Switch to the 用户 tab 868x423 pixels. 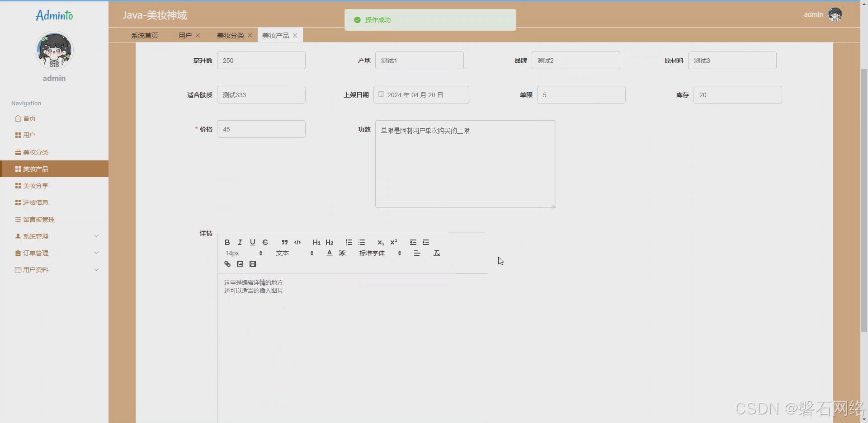(184, 35)
